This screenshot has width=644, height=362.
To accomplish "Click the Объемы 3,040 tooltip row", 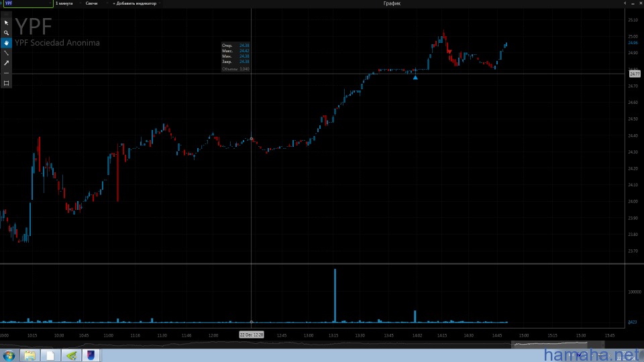I will [x=235, y=69].
